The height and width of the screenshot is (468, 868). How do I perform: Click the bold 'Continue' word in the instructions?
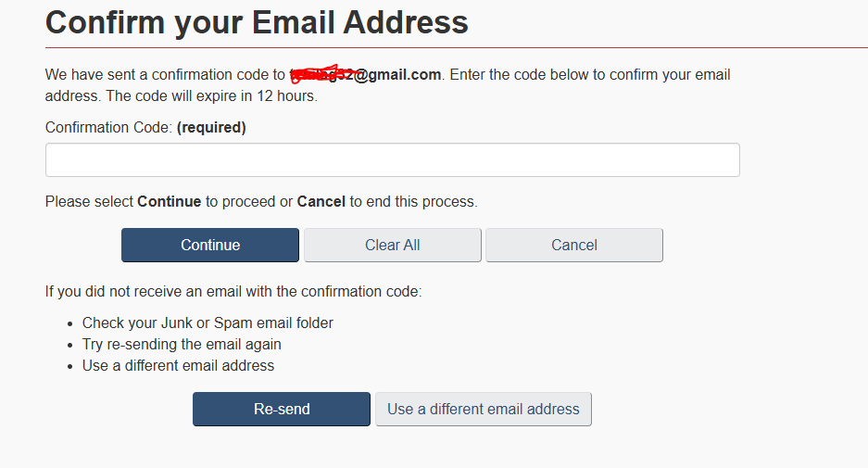tap(169, 201)
